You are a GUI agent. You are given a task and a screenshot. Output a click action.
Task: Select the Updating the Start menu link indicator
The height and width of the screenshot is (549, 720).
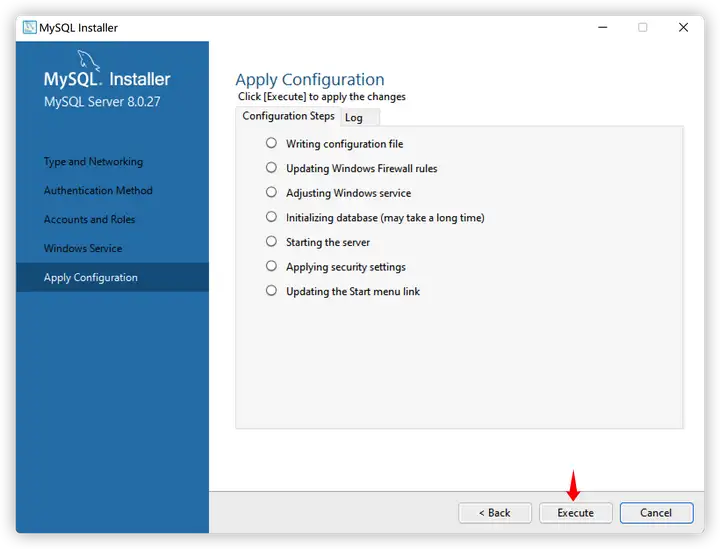(271, 291)
